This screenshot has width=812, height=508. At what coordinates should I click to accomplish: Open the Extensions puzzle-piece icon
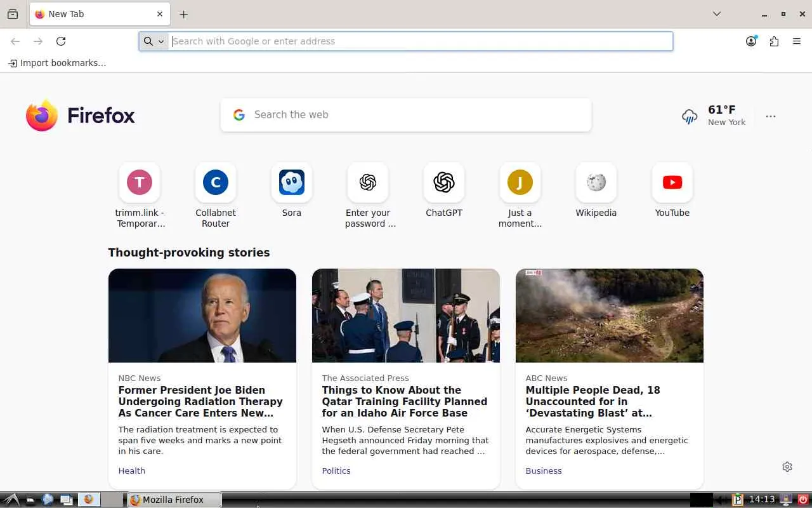[x=774, y=41]
